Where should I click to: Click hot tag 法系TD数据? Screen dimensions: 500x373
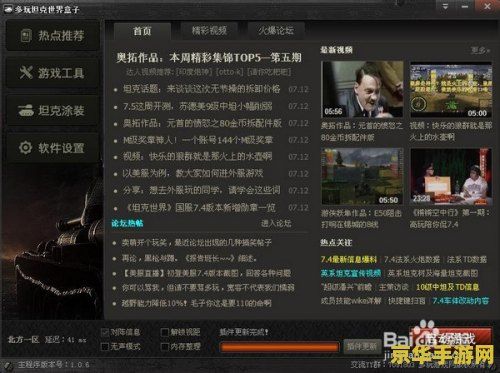(467, 259)
